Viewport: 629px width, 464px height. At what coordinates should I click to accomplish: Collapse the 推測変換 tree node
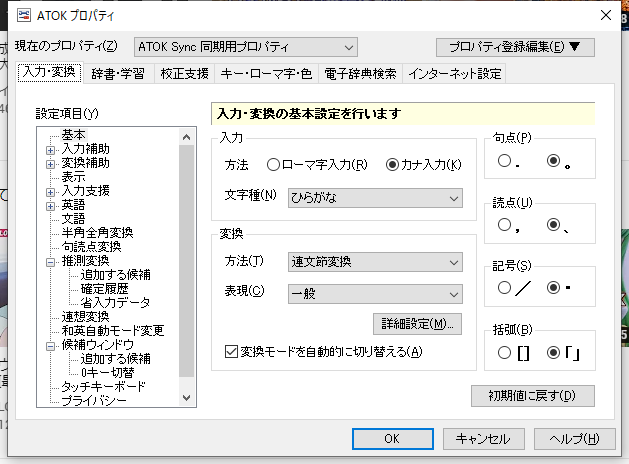pos(51,263)
